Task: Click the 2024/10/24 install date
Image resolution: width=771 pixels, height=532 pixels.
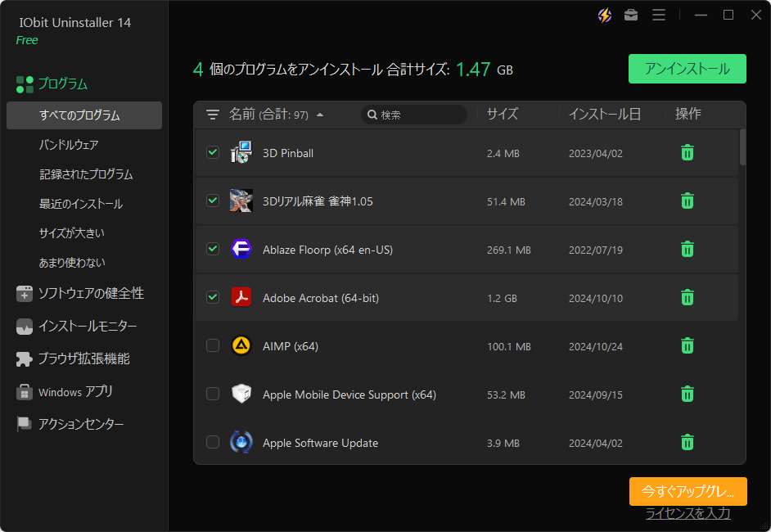Action: pos(596,347)
